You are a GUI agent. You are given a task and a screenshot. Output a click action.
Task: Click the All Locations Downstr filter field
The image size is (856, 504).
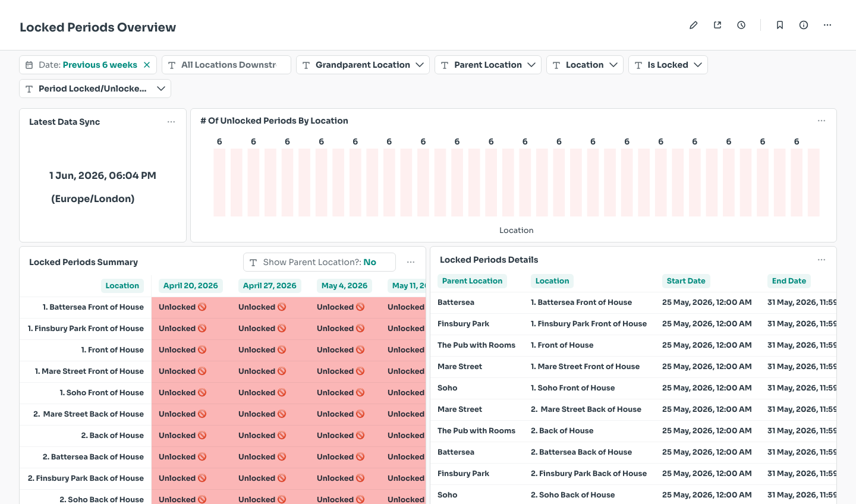tap(226, 65)
